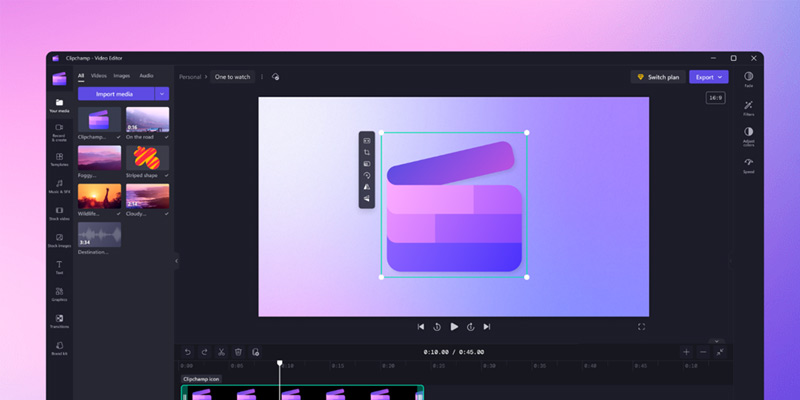The width and height of the screenshot is (800, 400).
Task: Switch to the Videos media tab
Action: pyautogui.click(x=98, y=76)
